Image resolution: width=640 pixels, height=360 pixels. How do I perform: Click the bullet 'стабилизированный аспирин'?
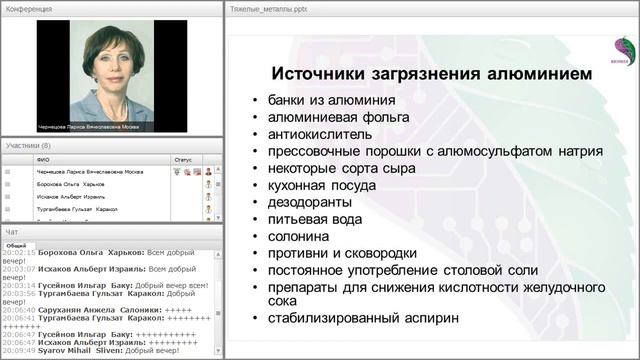point(363,318)
